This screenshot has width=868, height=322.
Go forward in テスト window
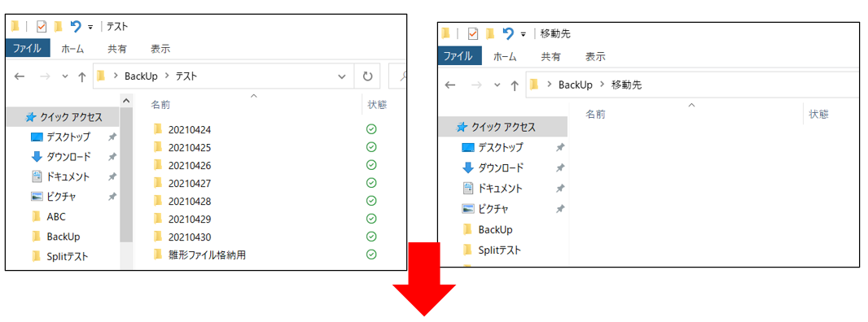(x=46, y=76)
